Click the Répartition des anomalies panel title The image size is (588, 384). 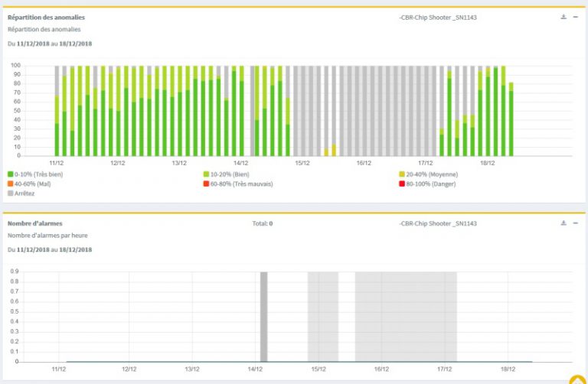point(46,17)
